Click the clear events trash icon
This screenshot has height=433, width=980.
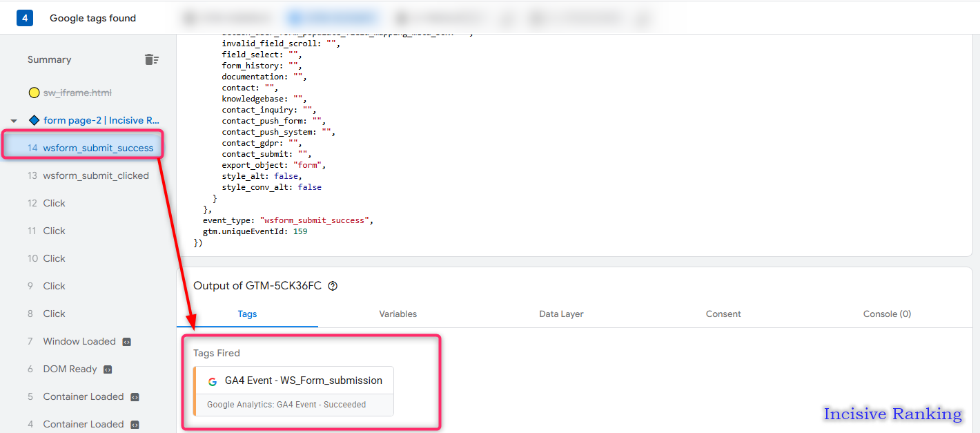[152, 59]
